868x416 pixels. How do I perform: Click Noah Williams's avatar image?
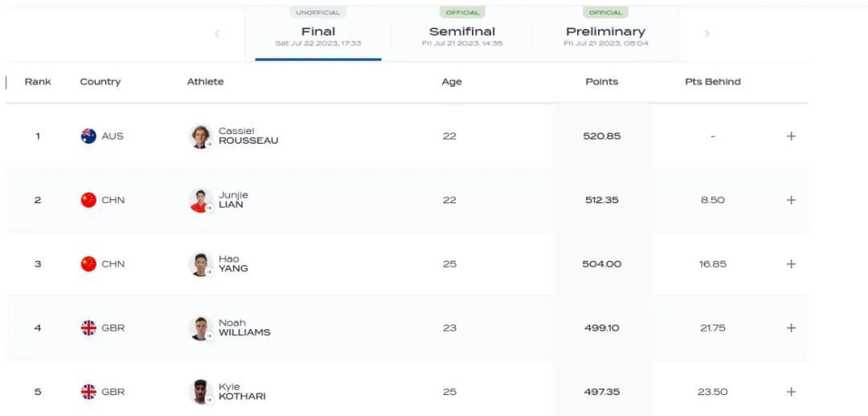[x=200, y=328]
